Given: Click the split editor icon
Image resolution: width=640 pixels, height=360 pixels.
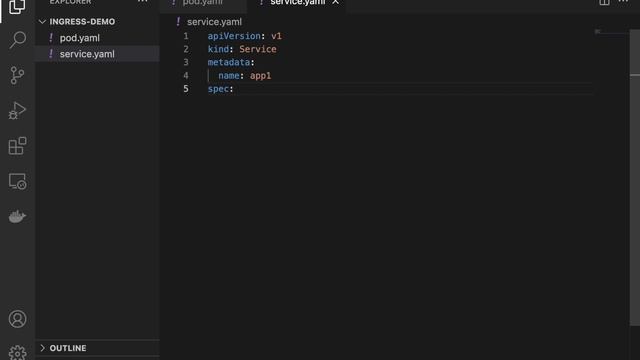Looking at the screenshot, I should point(604,2).
